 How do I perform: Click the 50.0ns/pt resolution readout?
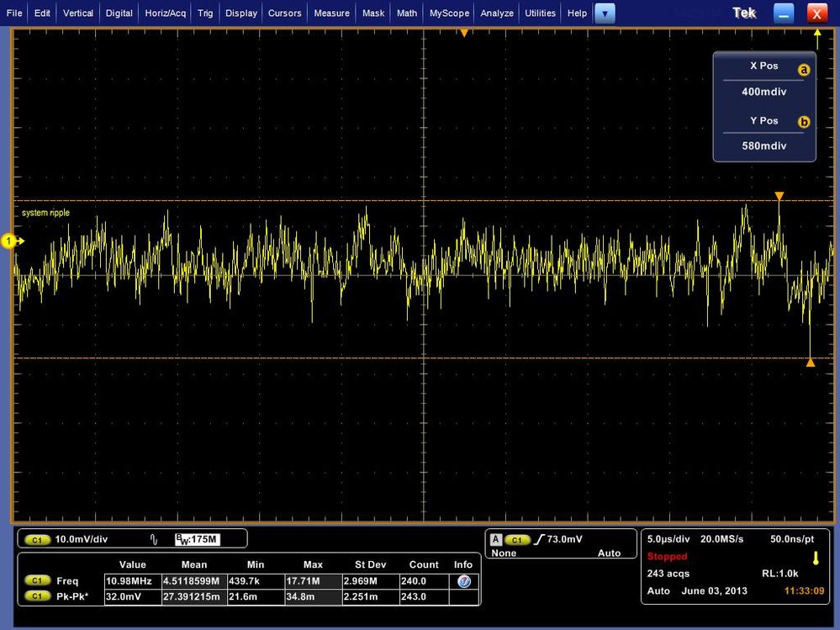point(792,539)
